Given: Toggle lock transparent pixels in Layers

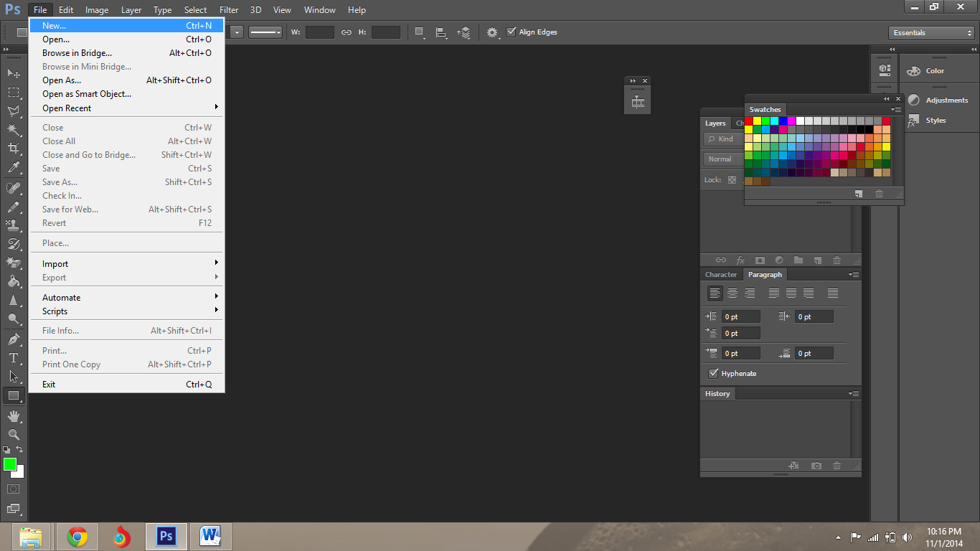Looking at the screenshot, I should (732, 180).
